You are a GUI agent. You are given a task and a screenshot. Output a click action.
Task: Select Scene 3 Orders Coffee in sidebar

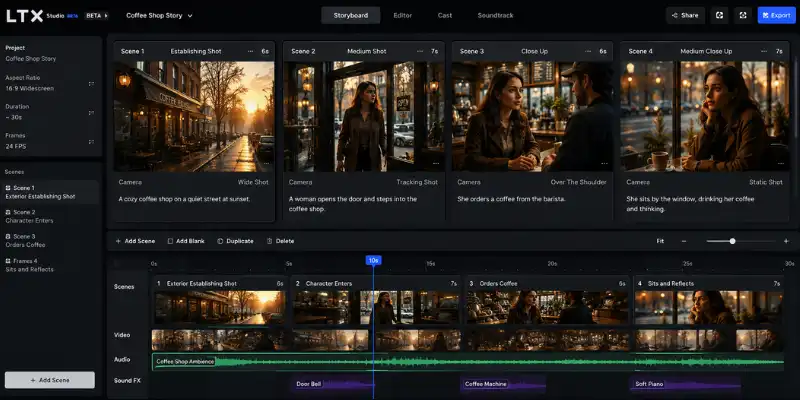pyautogui.click(x=50, y=240)
